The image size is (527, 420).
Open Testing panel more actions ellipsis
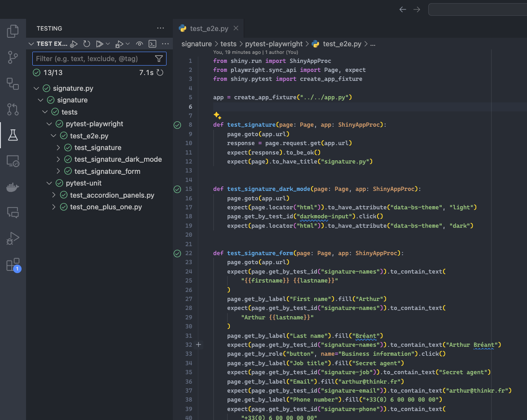[x=161, y=28]
